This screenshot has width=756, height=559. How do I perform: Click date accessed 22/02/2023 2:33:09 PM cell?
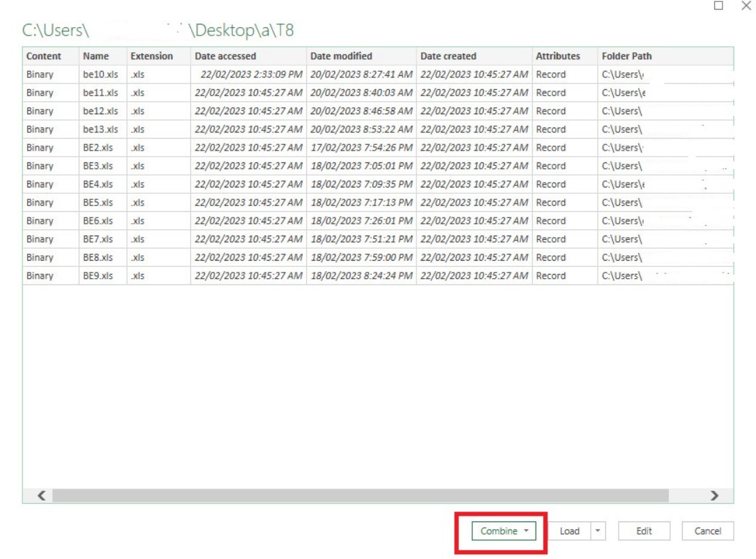pyautogui.click(x=248, y=74)
